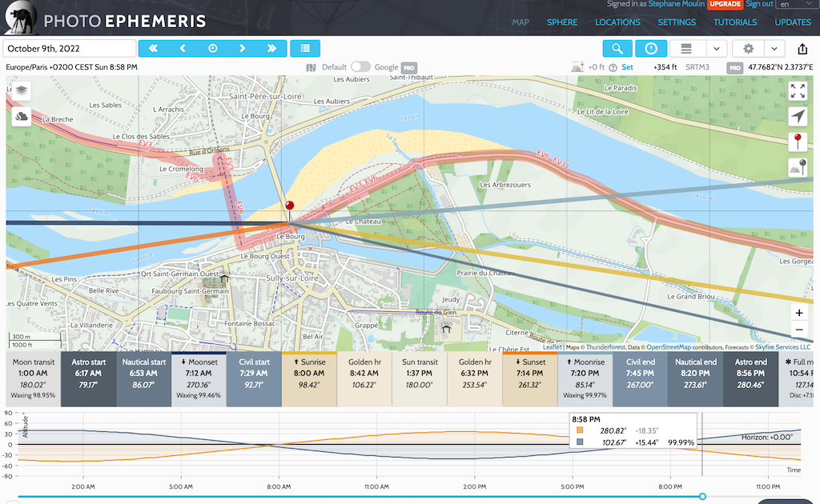Image resolution: width=820 pixels, height=504 pixels.
Task: Select the Nautical start event tile
Action: click(x=143, y=379)
